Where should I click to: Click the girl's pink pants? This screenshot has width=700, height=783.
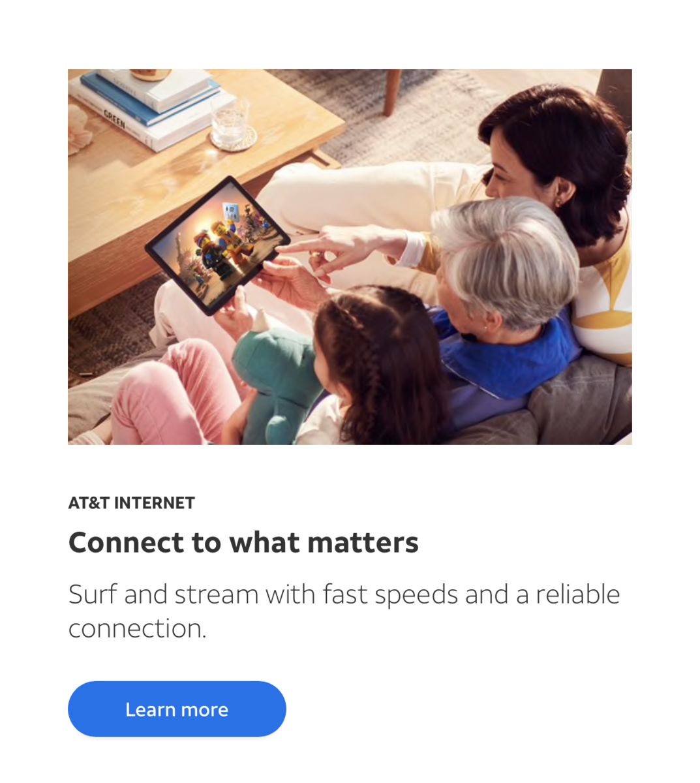173,391
